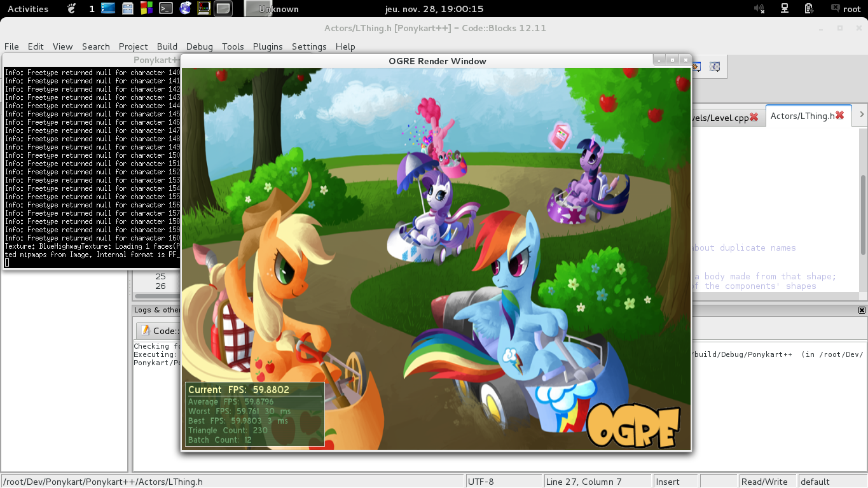The height and width of the screenshot is (488, 868).
Task: Click line number 26 in editor gutter
Action: [160, 286]
